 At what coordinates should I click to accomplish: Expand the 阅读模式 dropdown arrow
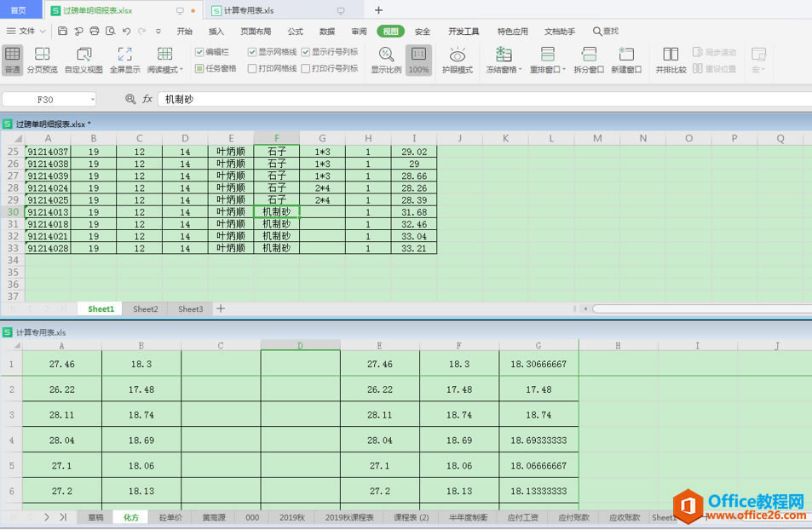(181, 69)
